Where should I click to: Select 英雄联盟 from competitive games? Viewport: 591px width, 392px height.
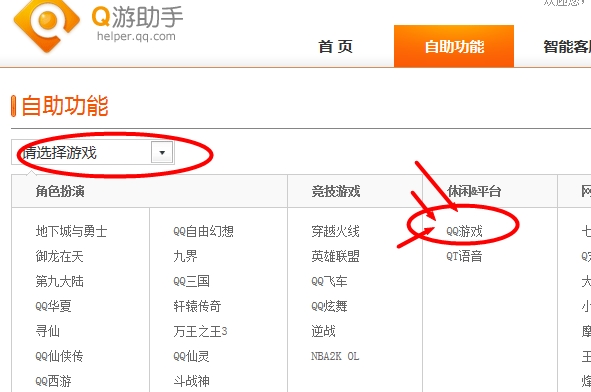point(335,256)
